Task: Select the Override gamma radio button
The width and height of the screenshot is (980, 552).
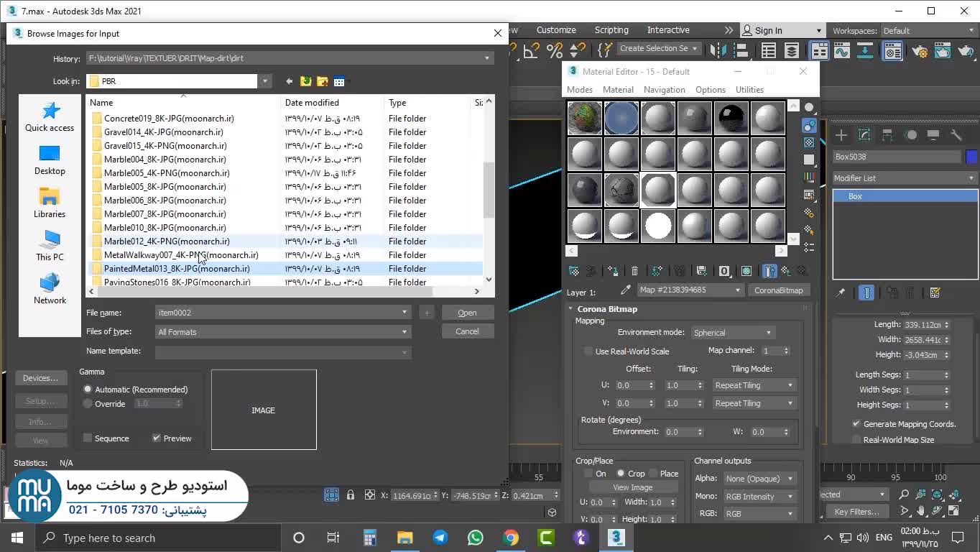Action: 88,404
